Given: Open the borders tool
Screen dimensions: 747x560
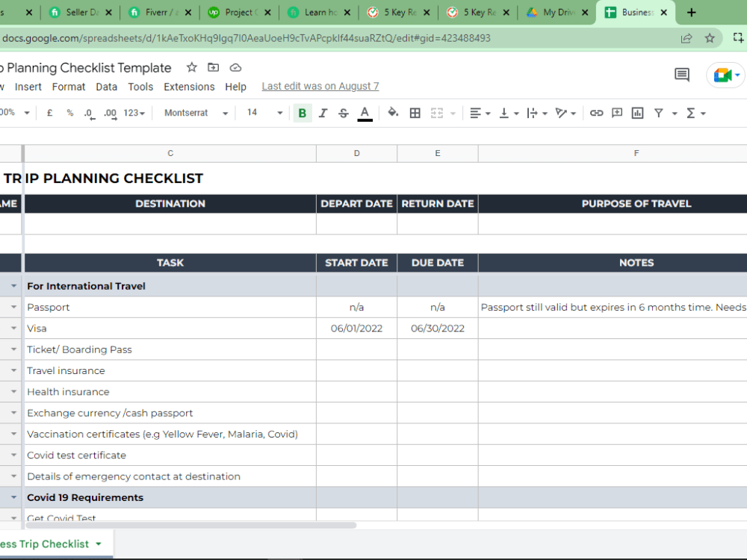Looking at the screenshot, I should [415, 113].
